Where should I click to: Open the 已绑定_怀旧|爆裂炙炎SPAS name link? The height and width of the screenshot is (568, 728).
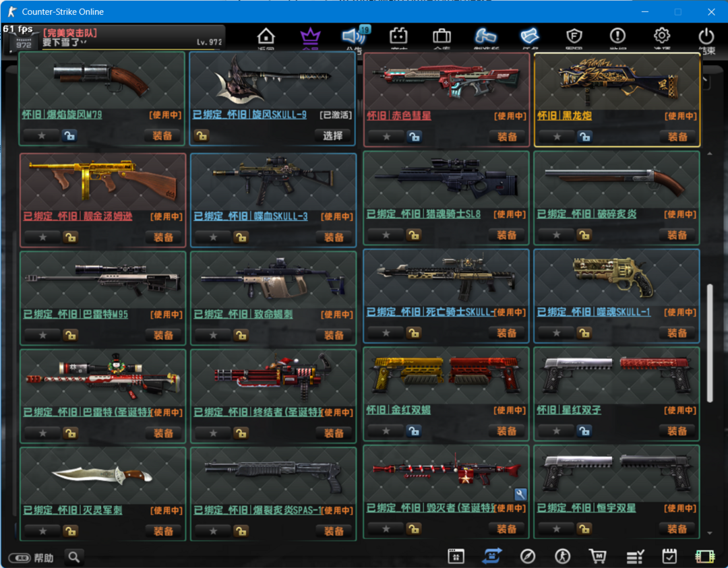(257, 510)
